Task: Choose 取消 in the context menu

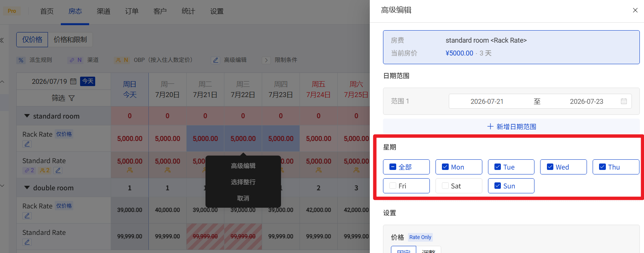Action: [243, 198]
